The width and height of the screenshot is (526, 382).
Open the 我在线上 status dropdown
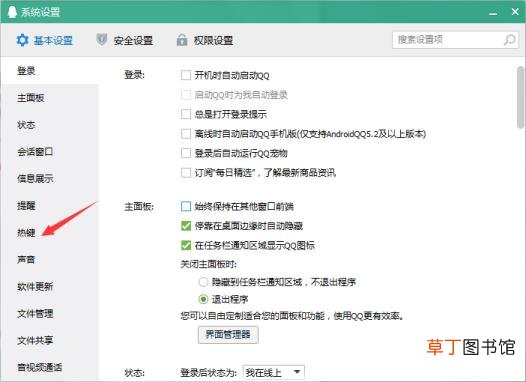274,372
